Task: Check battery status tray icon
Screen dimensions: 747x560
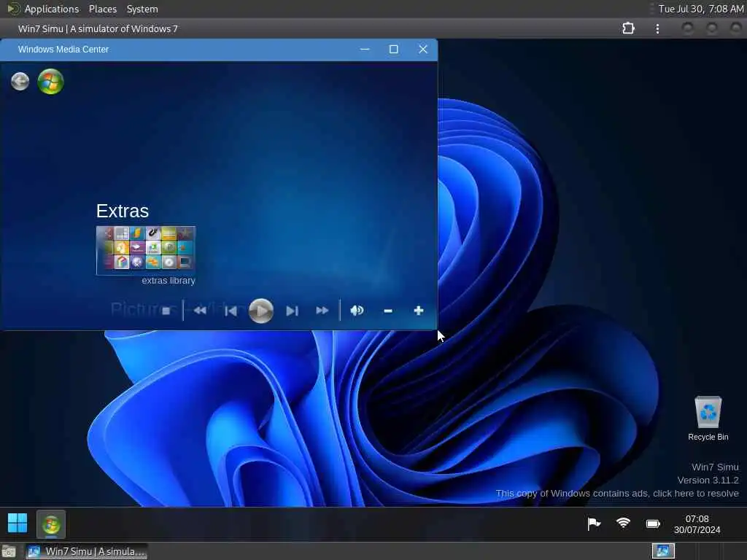Action: point(653,524)
